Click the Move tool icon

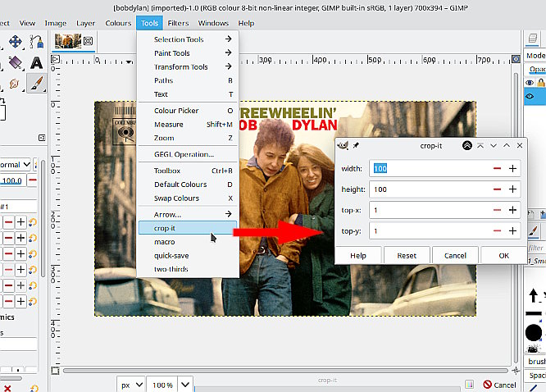click(16, 41)
